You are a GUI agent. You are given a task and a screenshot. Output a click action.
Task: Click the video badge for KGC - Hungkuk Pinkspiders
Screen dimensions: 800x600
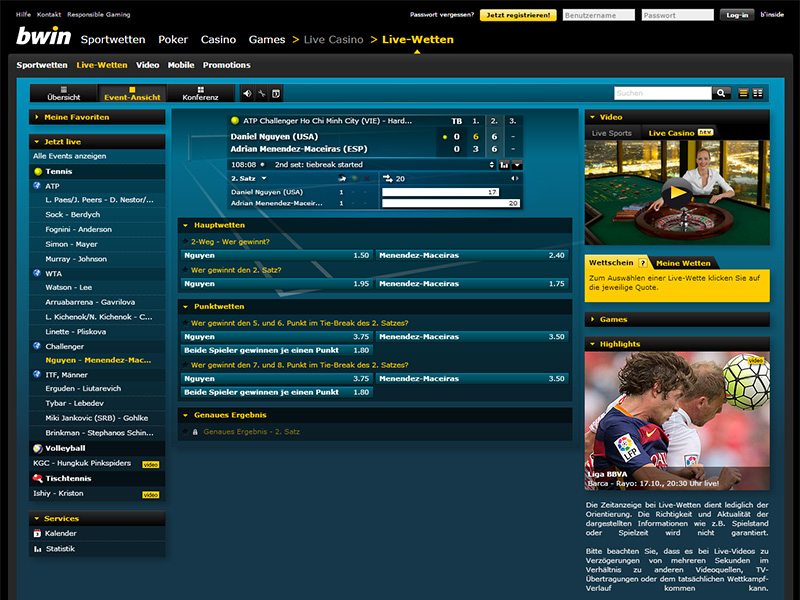tap(151, 465)
